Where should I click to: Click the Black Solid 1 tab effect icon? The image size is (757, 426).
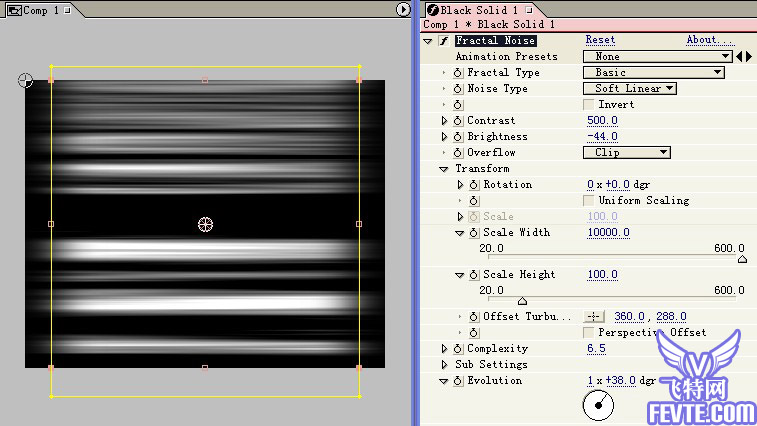[x=433, y=10]
